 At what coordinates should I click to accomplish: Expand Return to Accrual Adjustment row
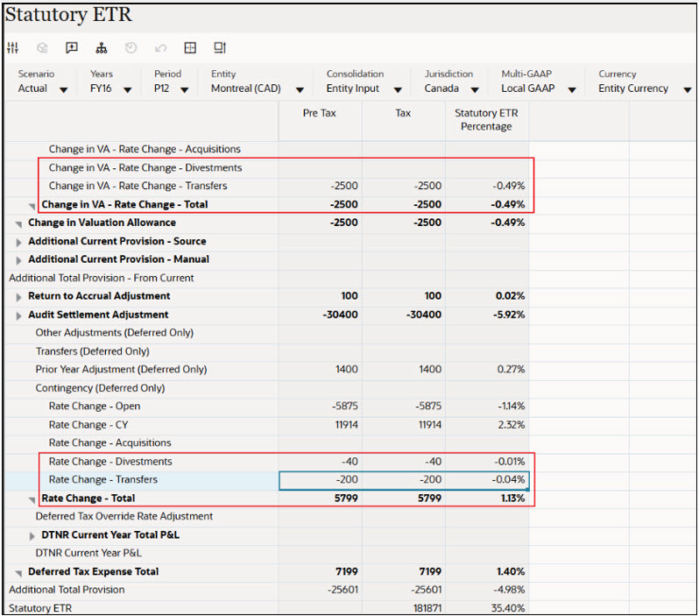tap(18, 297)
